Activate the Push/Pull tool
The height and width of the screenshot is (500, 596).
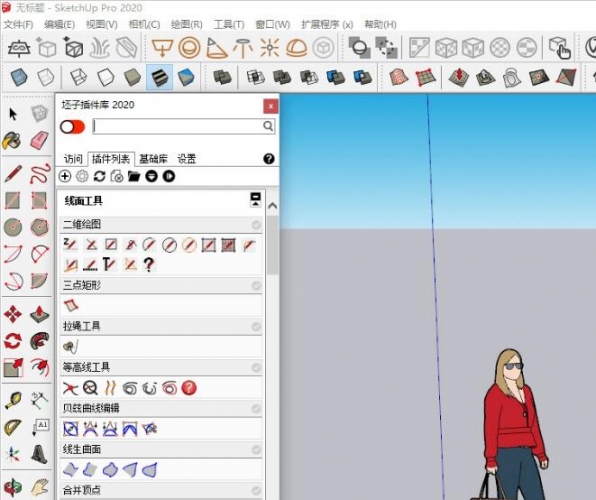(40, 314)
